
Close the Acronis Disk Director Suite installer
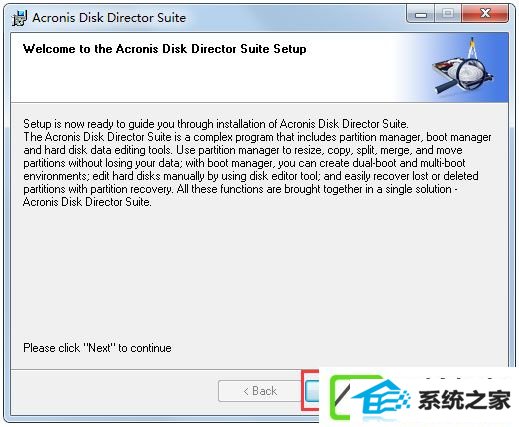pos(485,14)
